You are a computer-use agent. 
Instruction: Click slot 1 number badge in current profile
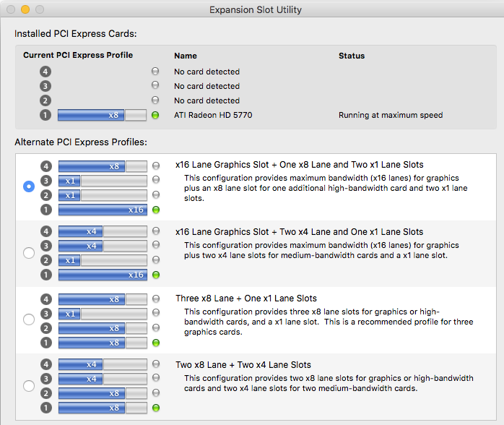click(x=45, y=115)
